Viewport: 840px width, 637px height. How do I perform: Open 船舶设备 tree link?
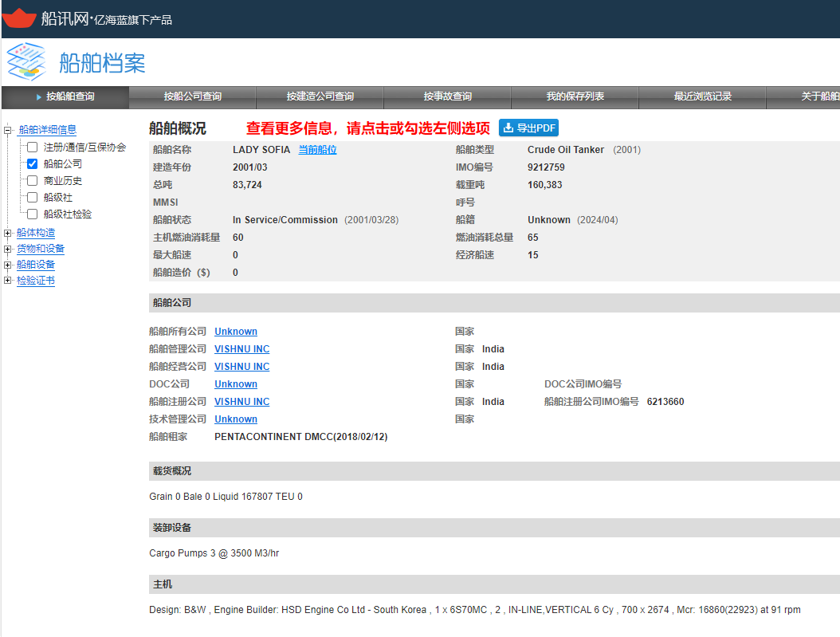click(x=36, y=265)
